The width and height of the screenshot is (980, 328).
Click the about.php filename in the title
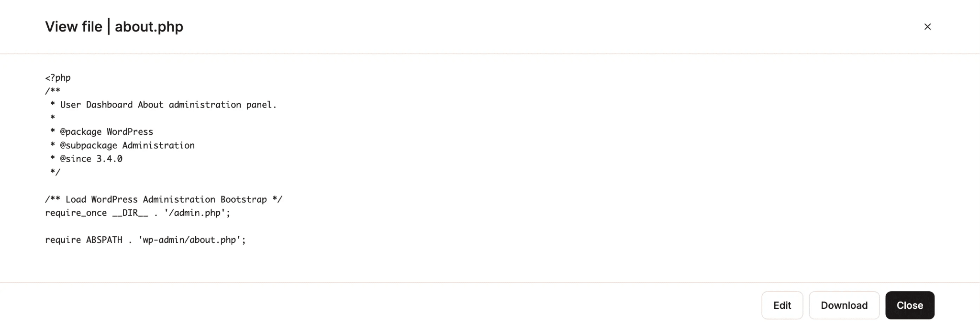149,27
